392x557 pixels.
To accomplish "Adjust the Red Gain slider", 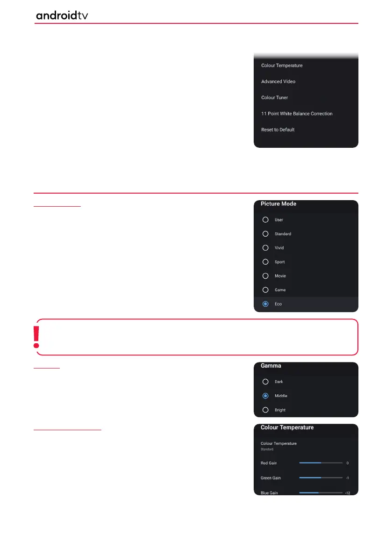I will [321, 463].
